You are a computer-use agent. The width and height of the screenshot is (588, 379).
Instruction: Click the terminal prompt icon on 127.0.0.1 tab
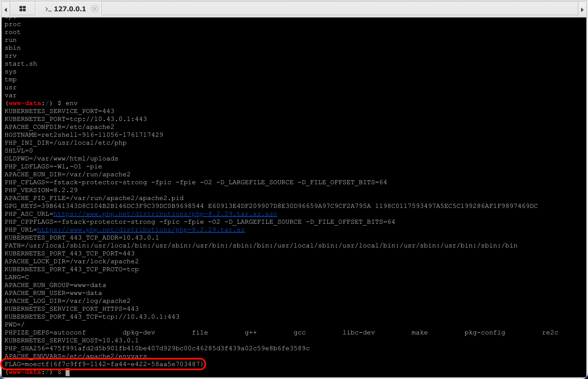tap(48, 9)
